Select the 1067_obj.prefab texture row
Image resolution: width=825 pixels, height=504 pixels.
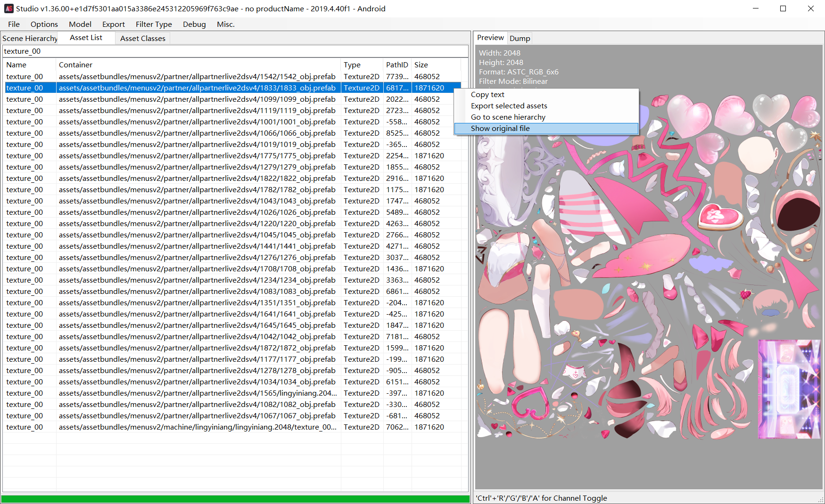point(232,415)
